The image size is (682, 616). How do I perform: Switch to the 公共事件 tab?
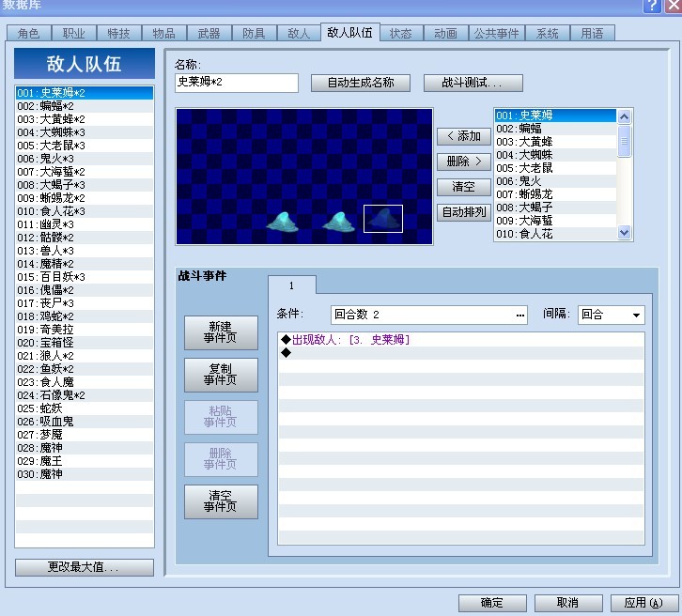(x=497, y=33)
